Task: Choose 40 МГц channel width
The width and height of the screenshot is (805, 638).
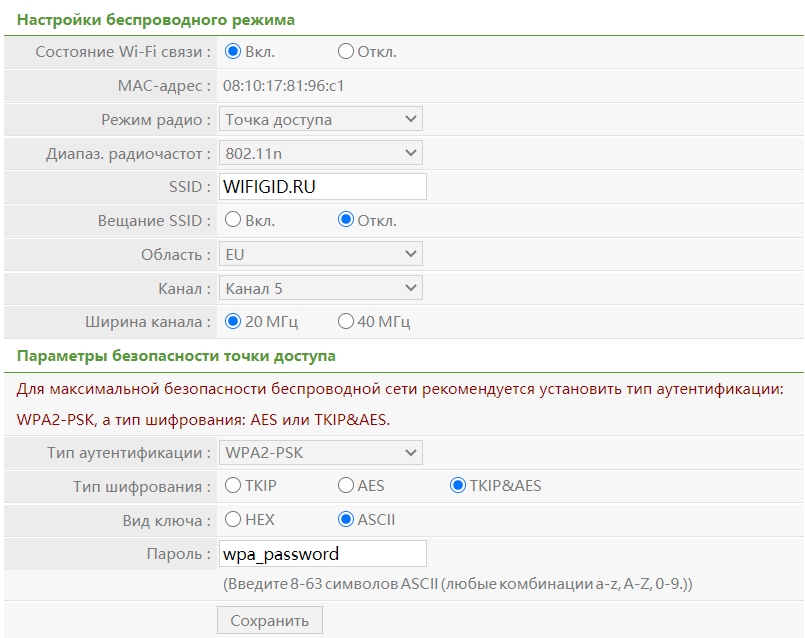Action: [346, 322]
